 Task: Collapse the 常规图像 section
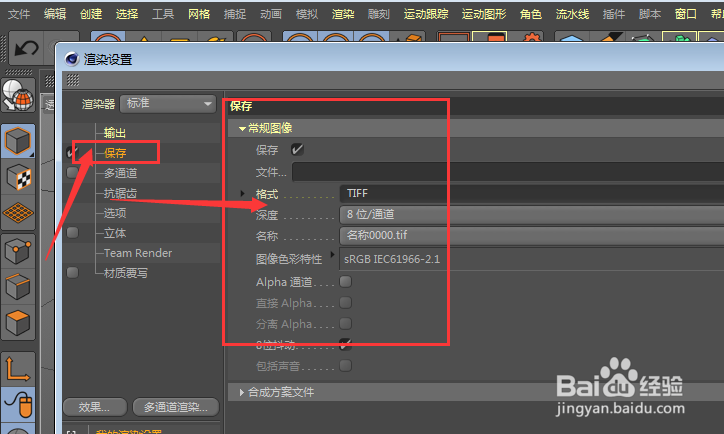pos(242,128)
